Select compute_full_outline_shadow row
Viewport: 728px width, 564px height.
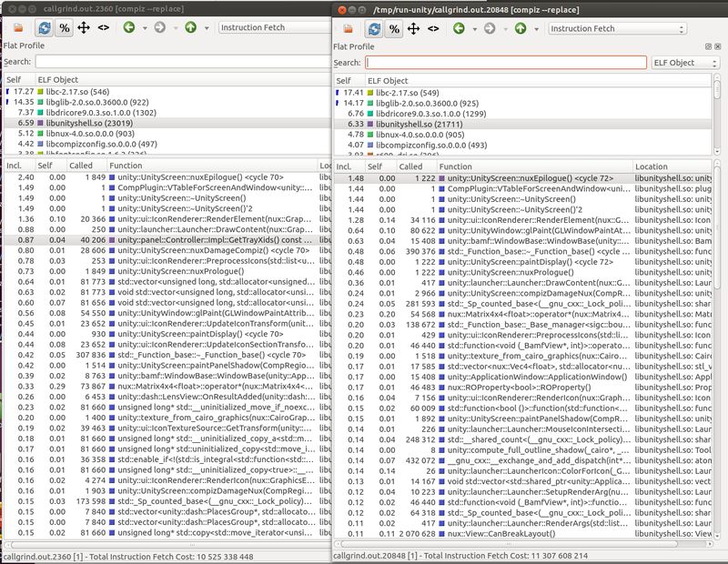(x=522, y=449)
